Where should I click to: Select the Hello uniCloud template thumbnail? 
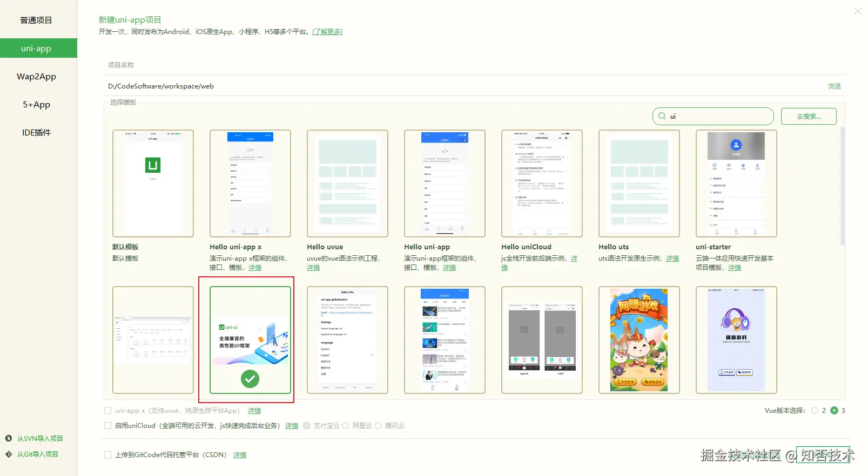point(542,183)
